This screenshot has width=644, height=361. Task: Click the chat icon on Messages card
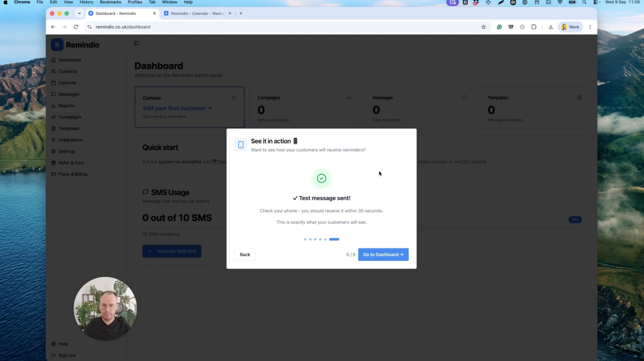[x=464, y=98]
